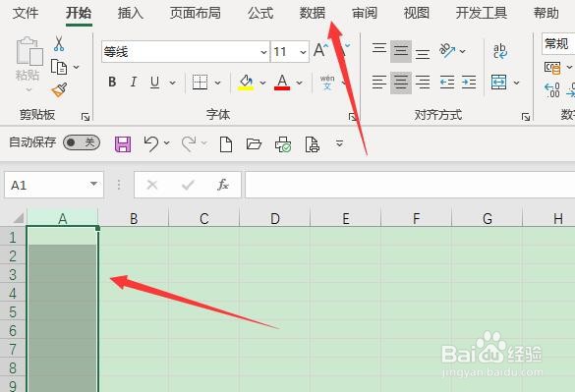Align text to bottom
575x392 pixels.
[423, 53]
